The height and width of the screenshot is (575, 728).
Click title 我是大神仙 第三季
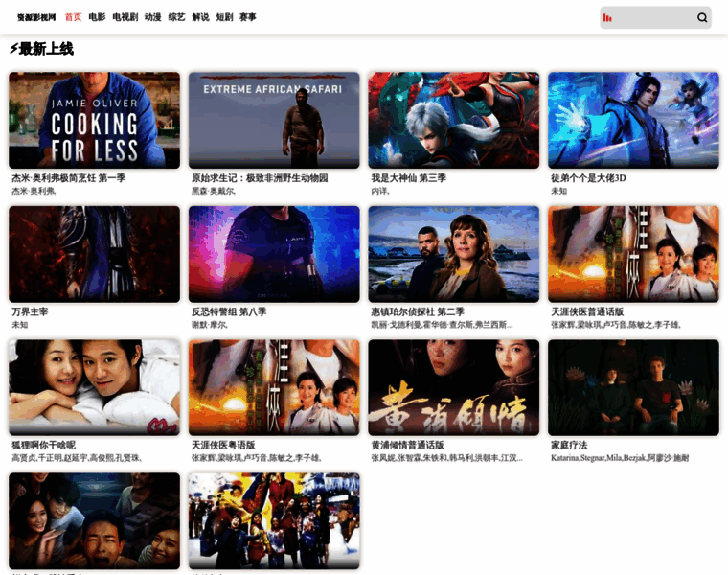point(408,178)
